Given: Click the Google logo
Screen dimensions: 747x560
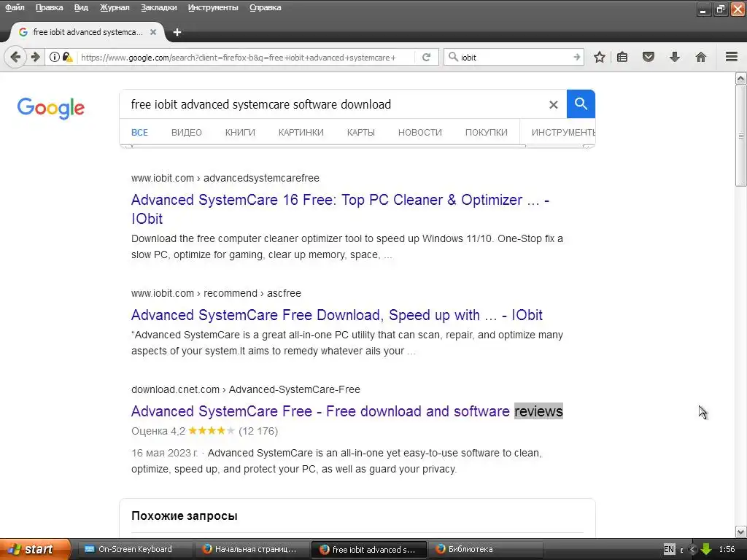Looking at the screenshot, I should coord(51,108).
